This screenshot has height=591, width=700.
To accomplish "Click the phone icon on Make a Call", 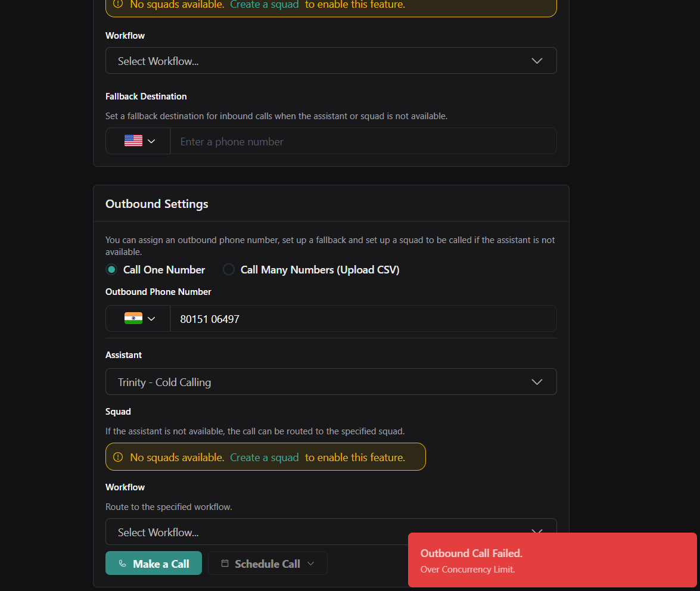I will coord(123,564).
